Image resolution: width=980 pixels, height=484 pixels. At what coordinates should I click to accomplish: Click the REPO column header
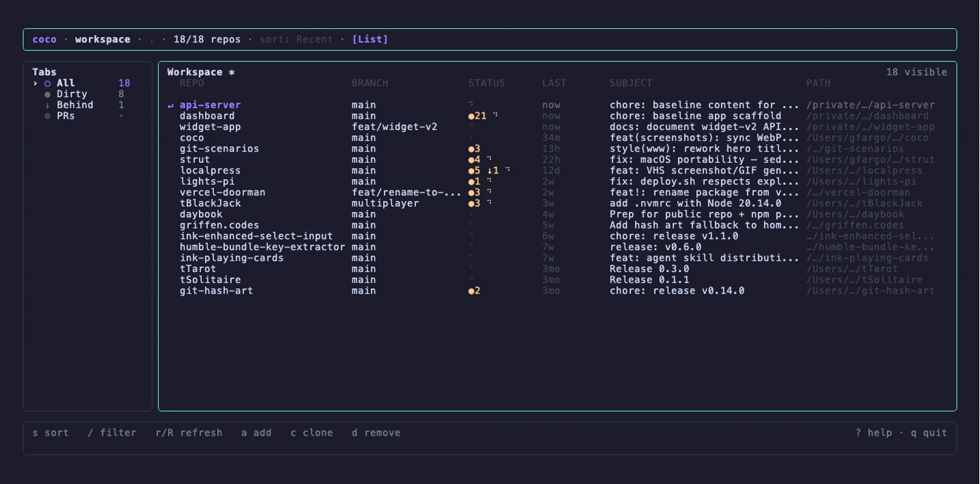point(192,83)
